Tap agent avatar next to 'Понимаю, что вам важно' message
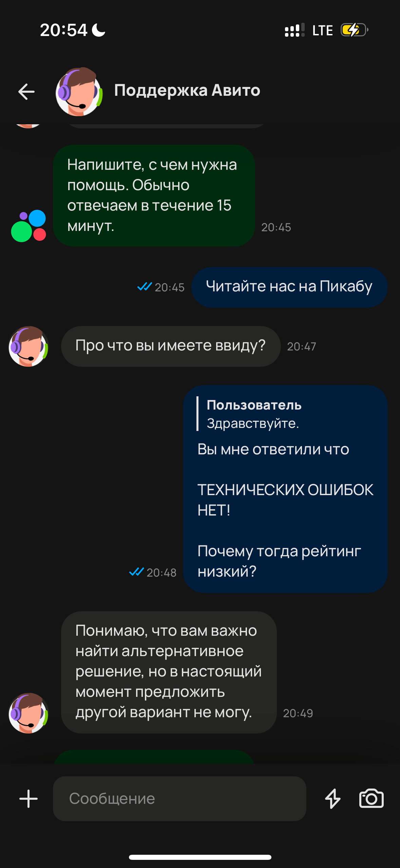The width and height of the screenshot is (400, 868). [x=28, y=713]
